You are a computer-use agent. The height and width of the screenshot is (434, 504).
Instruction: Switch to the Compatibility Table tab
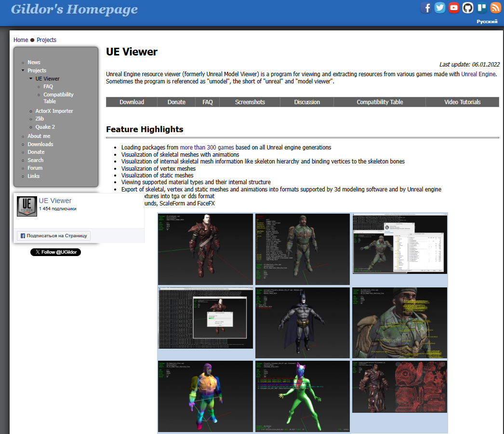pyautogui.click(x=380, y=102)
